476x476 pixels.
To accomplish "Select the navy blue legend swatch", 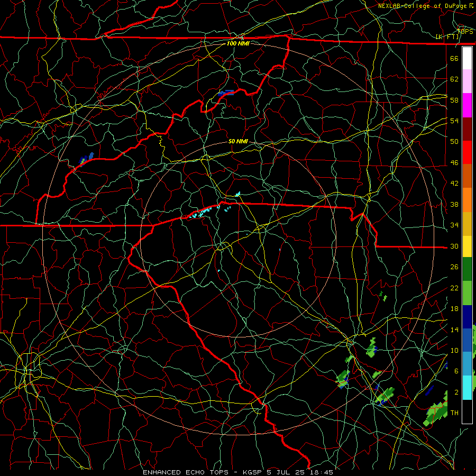I will coord(467,317).
